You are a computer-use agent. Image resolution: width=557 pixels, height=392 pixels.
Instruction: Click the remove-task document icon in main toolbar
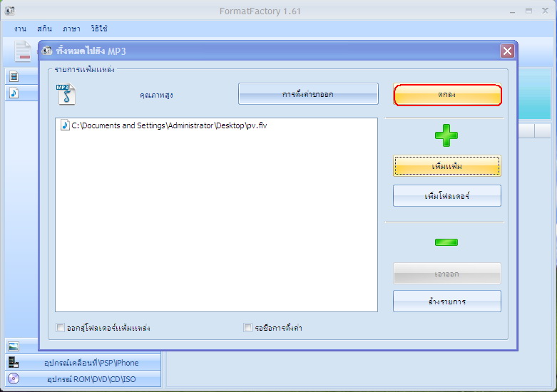[23, 51]
